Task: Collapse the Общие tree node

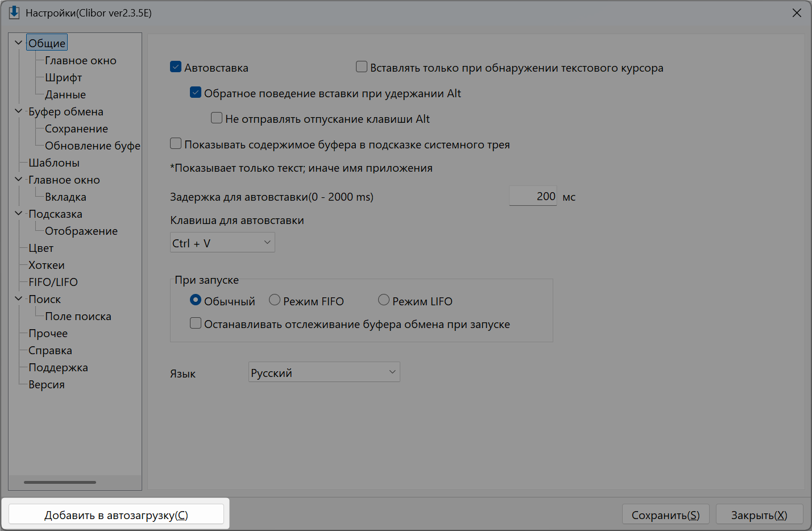Action: [18, 43]
